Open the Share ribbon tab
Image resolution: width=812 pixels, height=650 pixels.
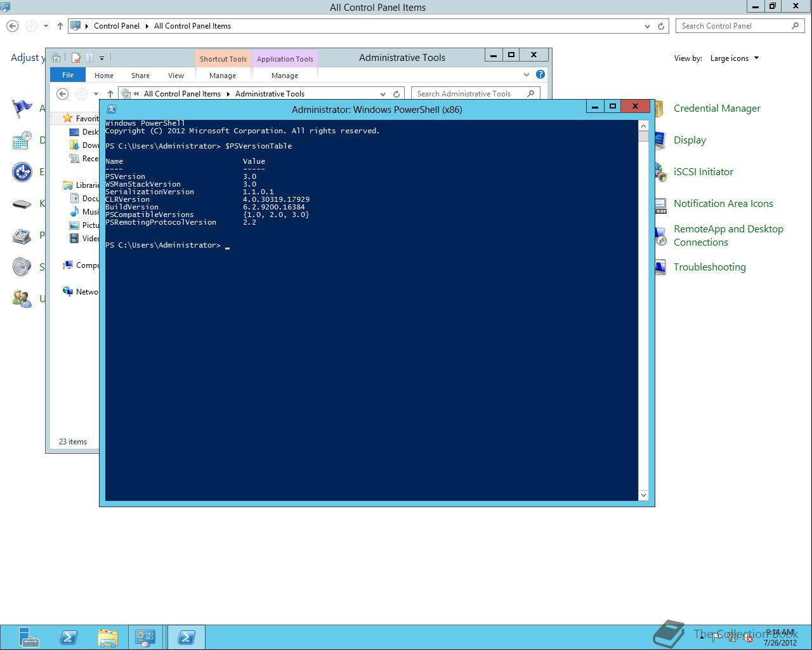point(140,76)
